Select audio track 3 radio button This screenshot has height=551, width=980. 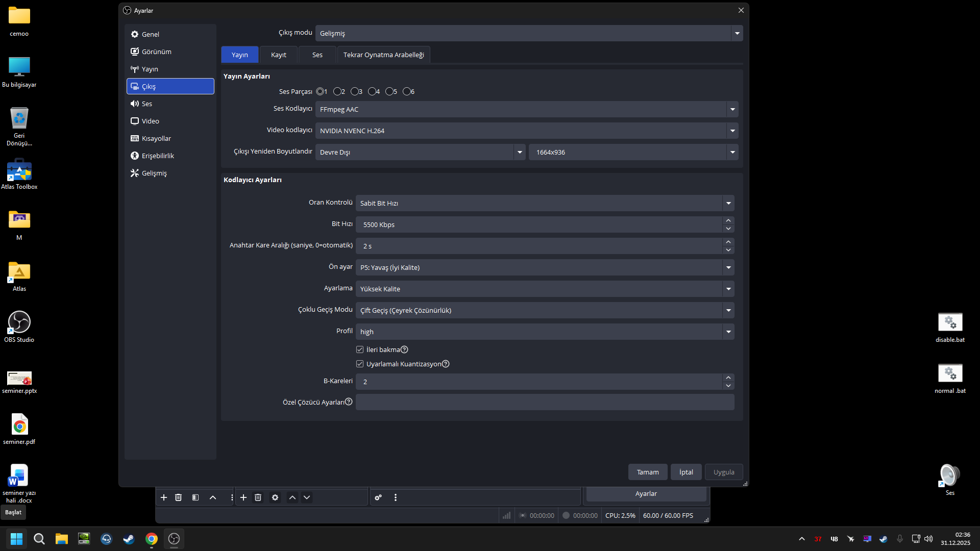355,91
